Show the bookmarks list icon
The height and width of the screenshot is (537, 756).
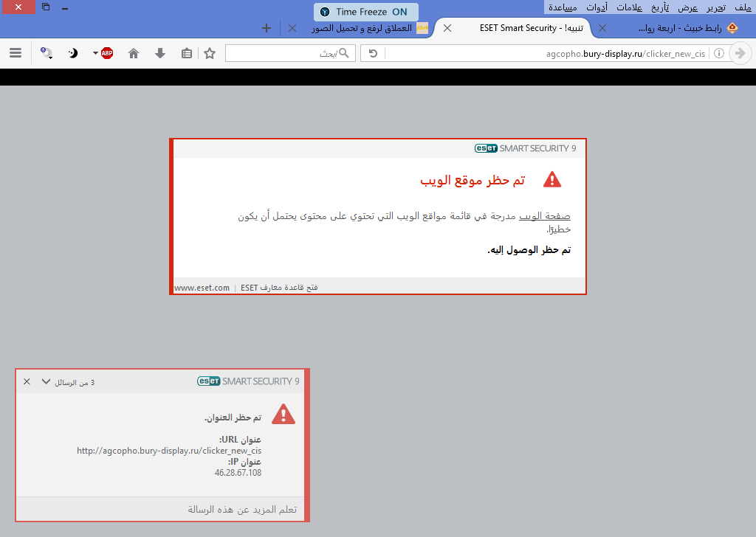[x=187, y=53]
